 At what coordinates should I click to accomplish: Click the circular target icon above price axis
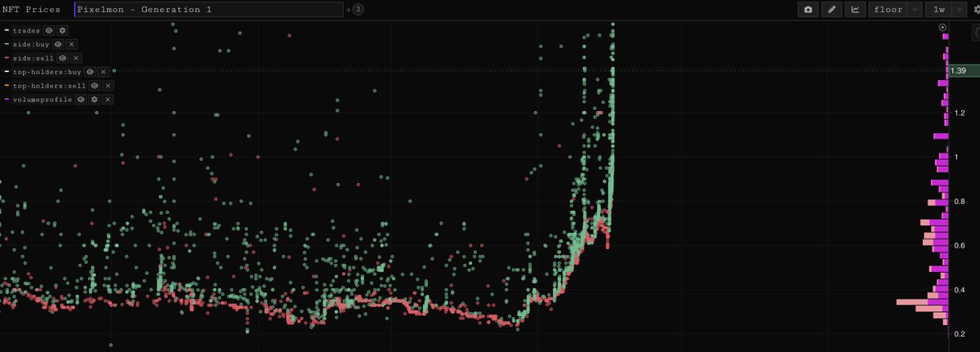click(942, 27)
